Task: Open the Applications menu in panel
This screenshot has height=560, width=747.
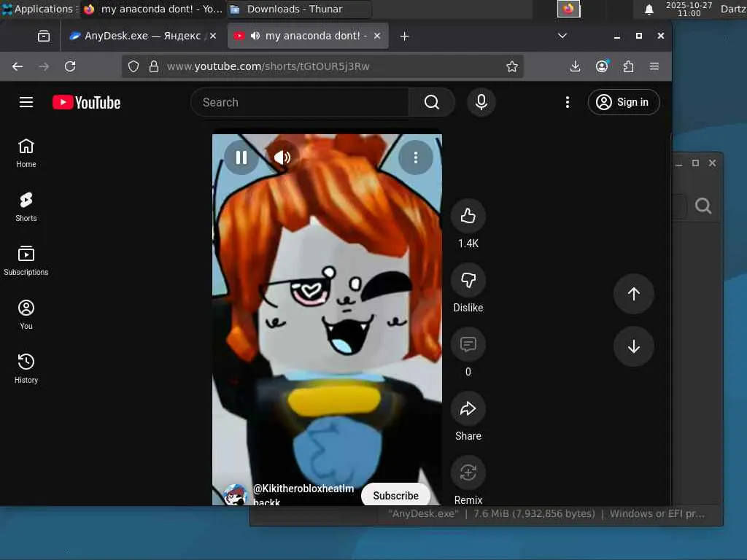Action: point(39,9)
